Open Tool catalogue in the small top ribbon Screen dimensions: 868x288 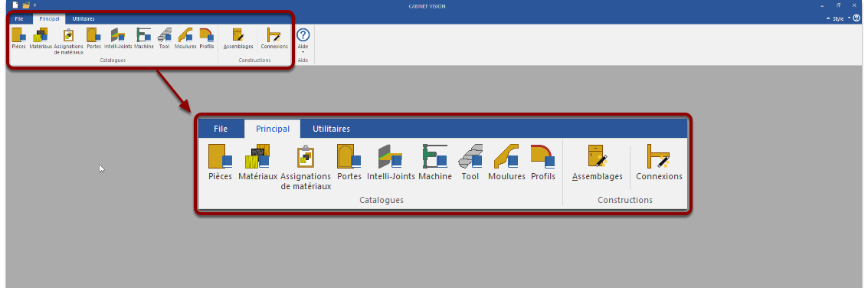[x=164, y=39]
